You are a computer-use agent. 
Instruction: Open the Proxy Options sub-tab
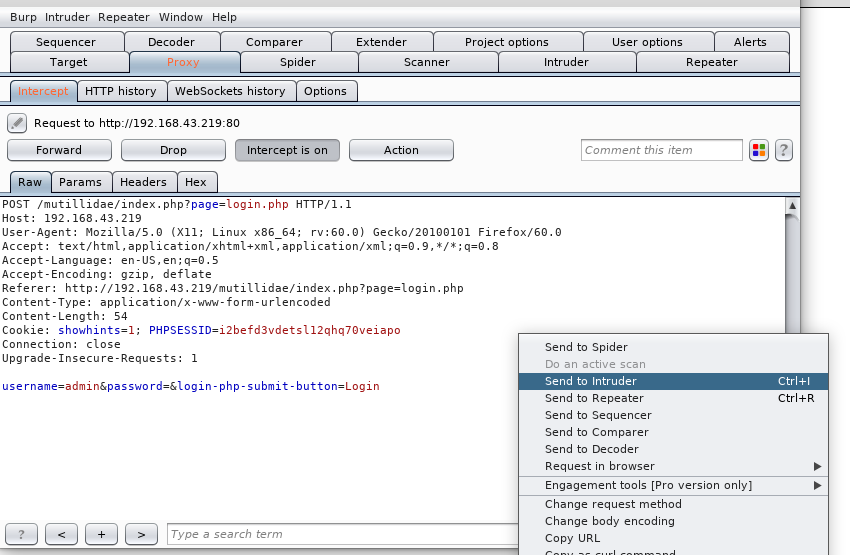pyautogui.click(x=325, y=91)
